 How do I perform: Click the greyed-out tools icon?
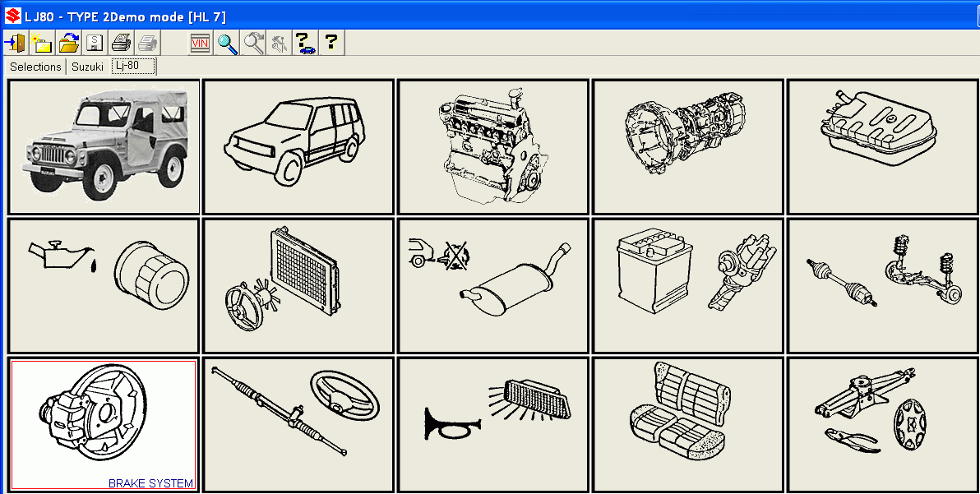[x=280, y=43]
